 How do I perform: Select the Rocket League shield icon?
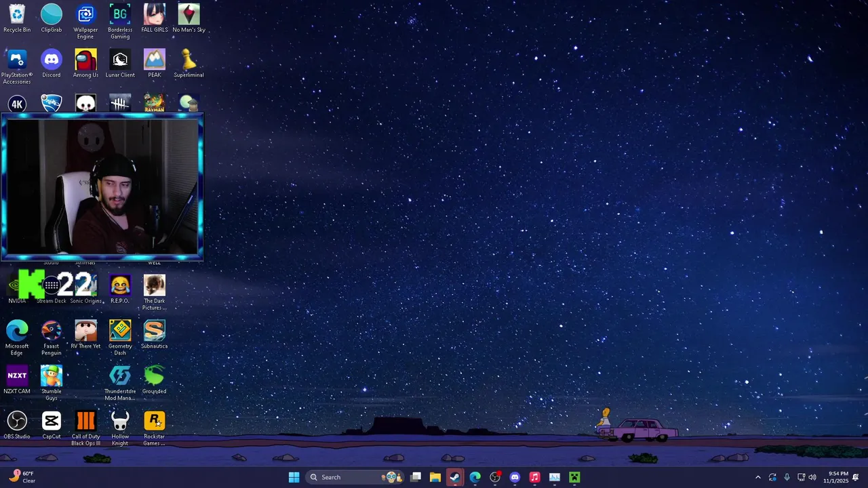click(52, 104)
